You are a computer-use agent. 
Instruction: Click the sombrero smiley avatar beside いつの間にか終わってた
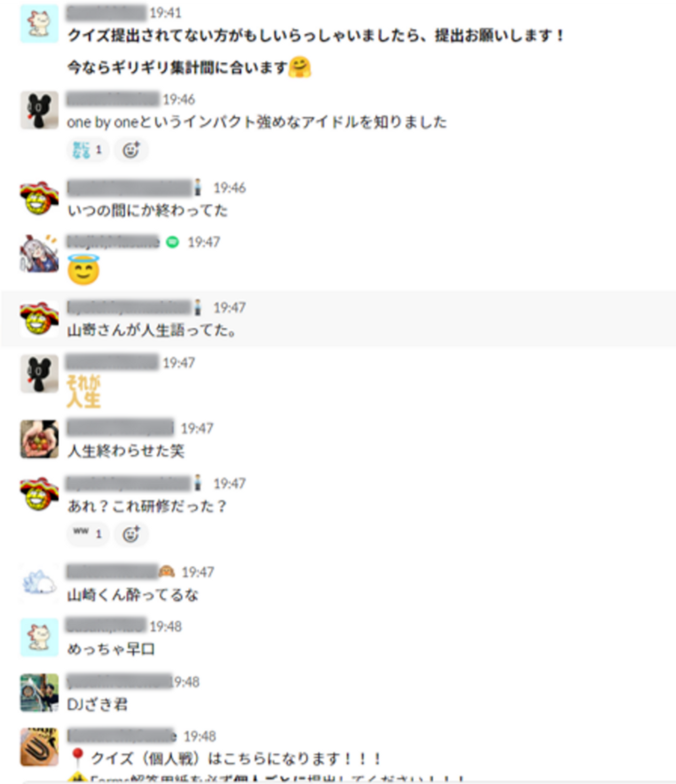click(39, 198)
